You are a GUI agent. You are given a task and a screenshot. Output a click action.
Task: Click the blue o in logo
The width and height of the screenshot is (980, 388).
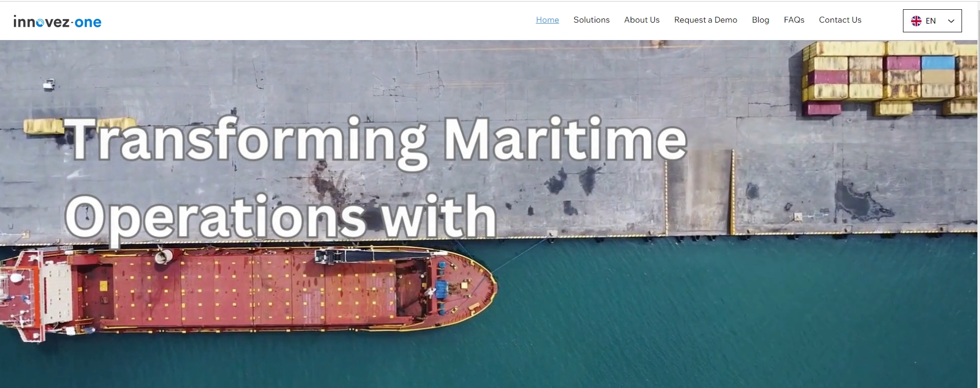click(x=40, y=23)
